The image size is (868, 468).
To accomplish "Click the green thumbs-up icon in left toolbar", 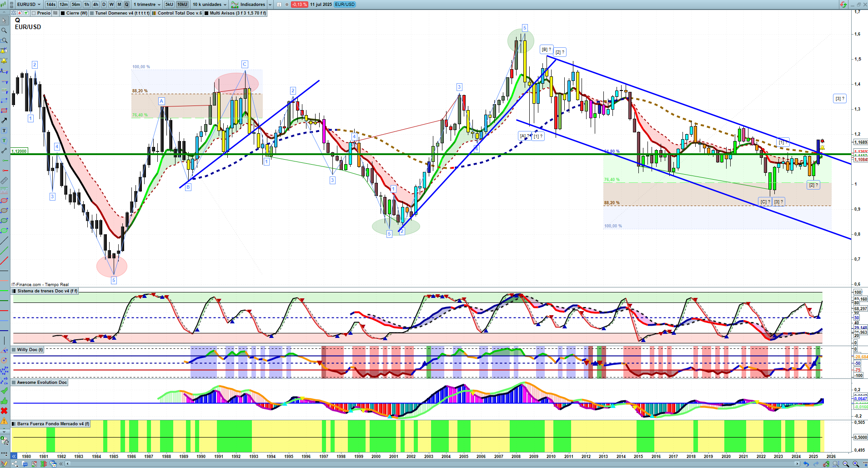I will pyautogui.click(x=4, y=401).
